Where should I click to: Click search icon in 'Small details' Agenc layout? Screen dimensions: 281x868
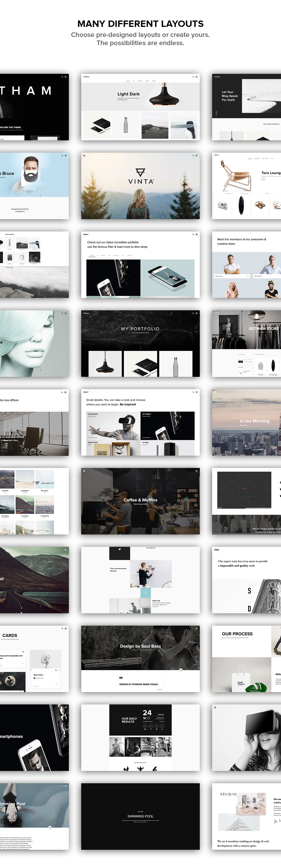pyautogui.click(x=193, y=392)
